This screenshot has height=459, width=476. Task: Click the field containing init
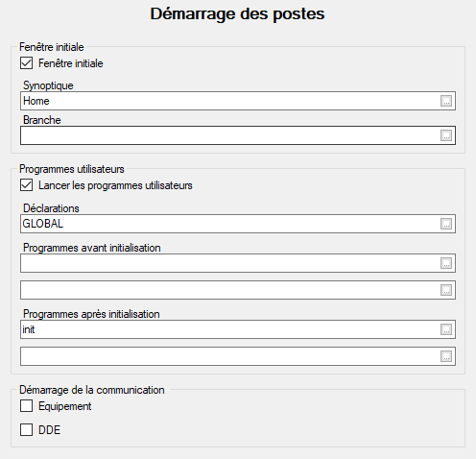pyautogui.click(x=238, y=329)
